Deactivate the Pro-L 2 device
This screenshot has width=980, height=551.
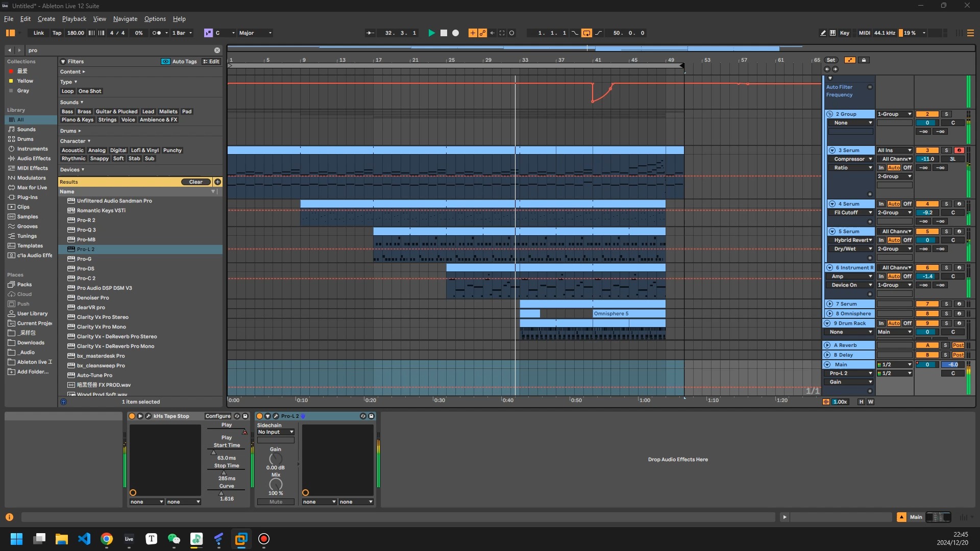pyautogui.click(x=259, y=416)
